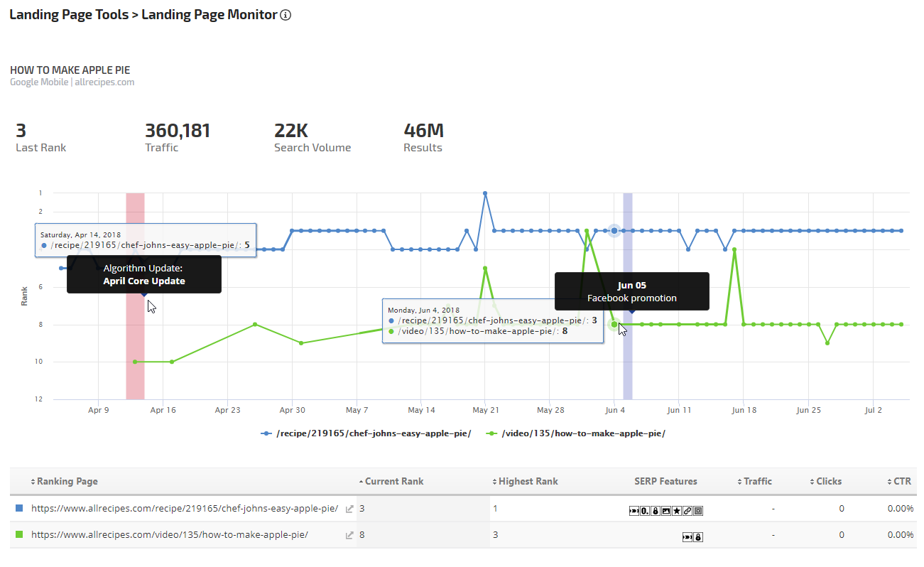Open the video URL external link icon
The height and width of the screenshot is (567, 924).
[x=349, y=535]
